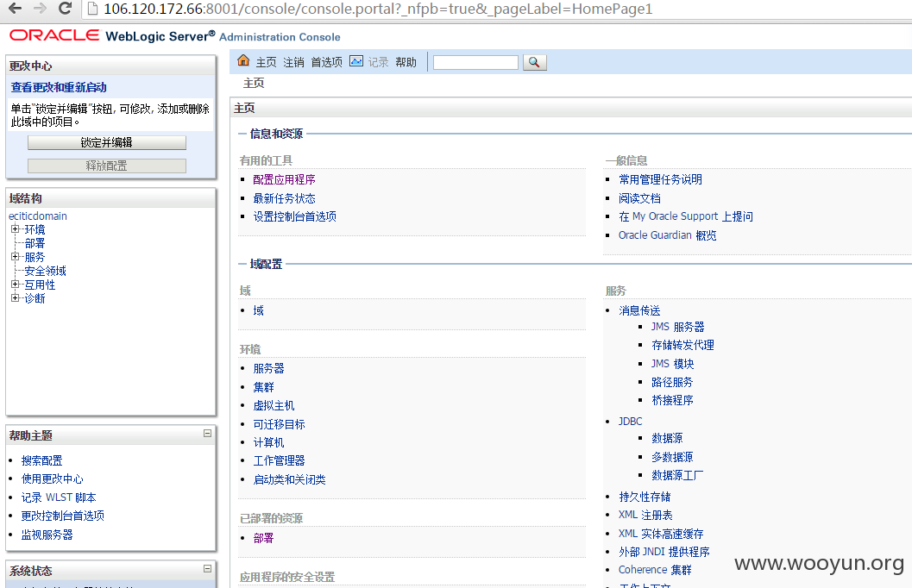This screenshot has height=588, width=912.
Task: Click the browser URL address field
Action: (378, 9)
